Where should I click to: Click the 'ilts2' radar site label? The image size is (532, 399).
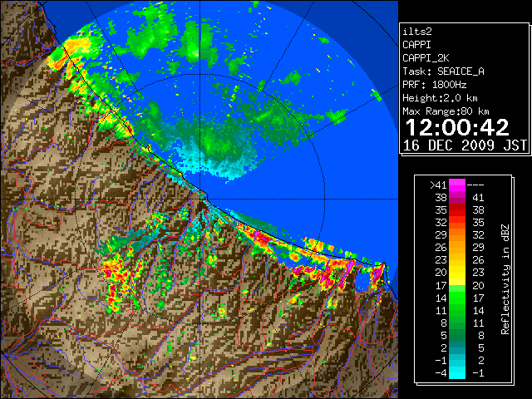click(x=417, y=32)
